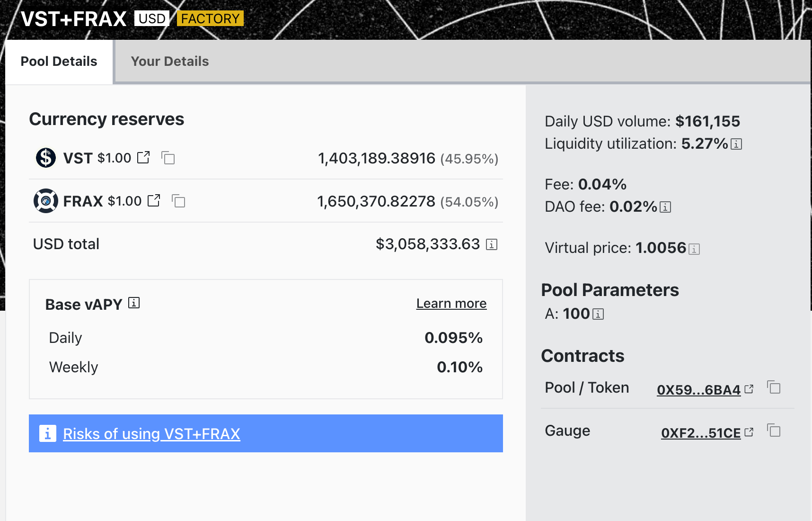Copy FRAX token address

pyautogui.click(x=178, y=201)
